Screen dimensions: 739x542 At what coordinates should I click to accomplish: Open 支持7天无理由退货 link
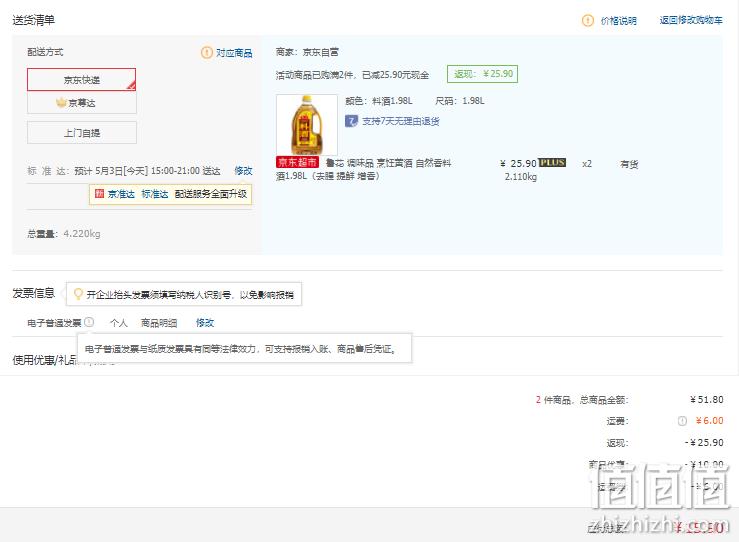tap(401, 121)
